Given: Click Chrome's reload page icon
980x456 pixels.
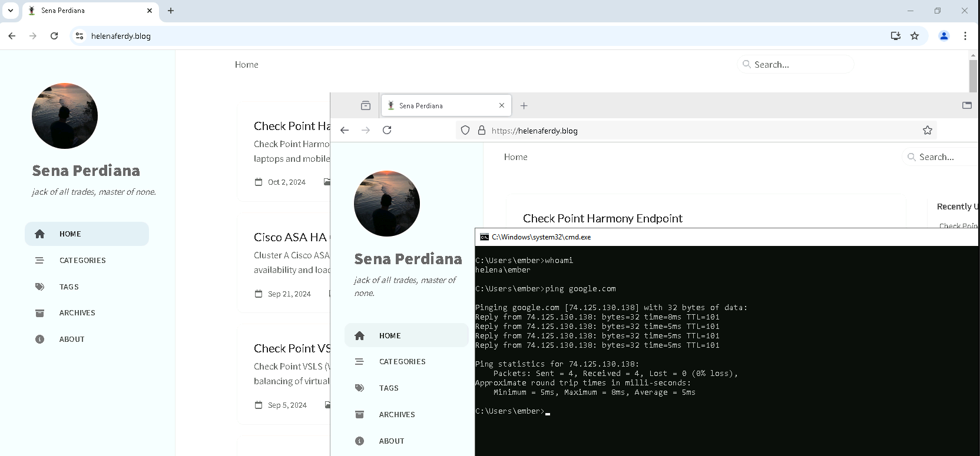Looking at the screenshot, I should [54, 36].
